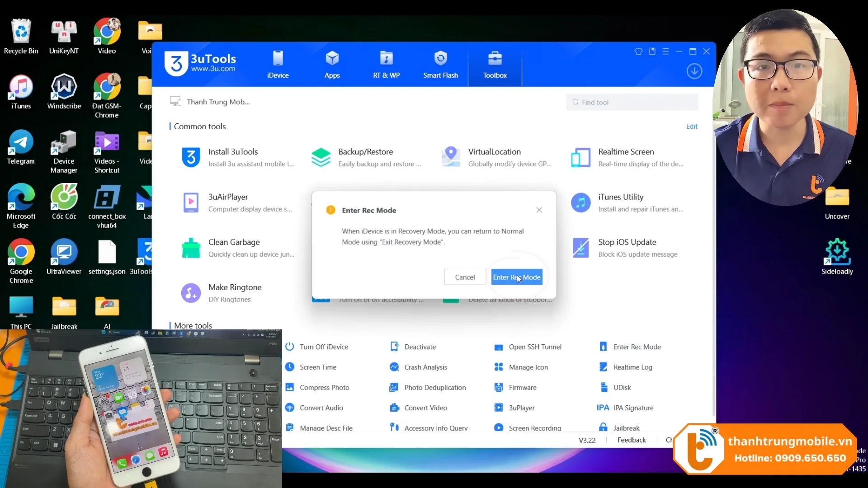Open the 3uTools hamburger menu icon
Screen dimensions: 868x488
click(x=665, y=51)
